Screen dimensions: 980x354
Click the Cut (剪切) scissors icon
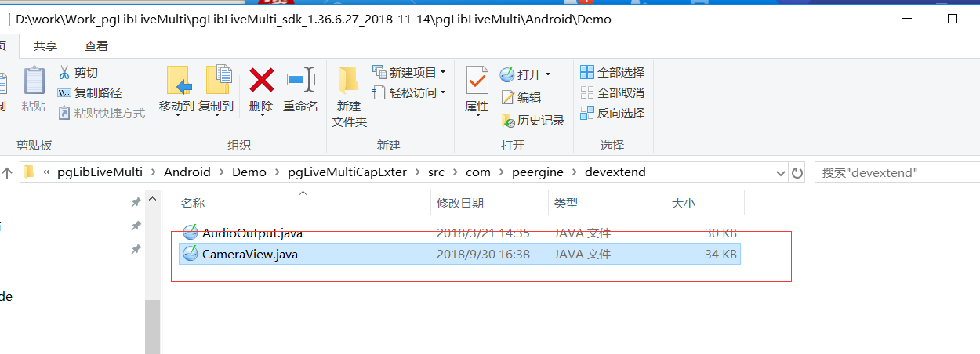click(x=64, y=73)
